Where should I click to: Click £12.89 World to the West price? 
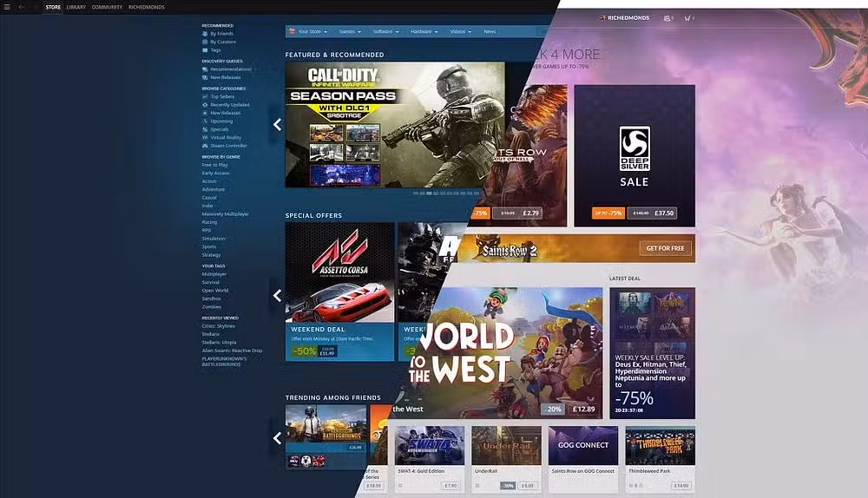[583, 410]
